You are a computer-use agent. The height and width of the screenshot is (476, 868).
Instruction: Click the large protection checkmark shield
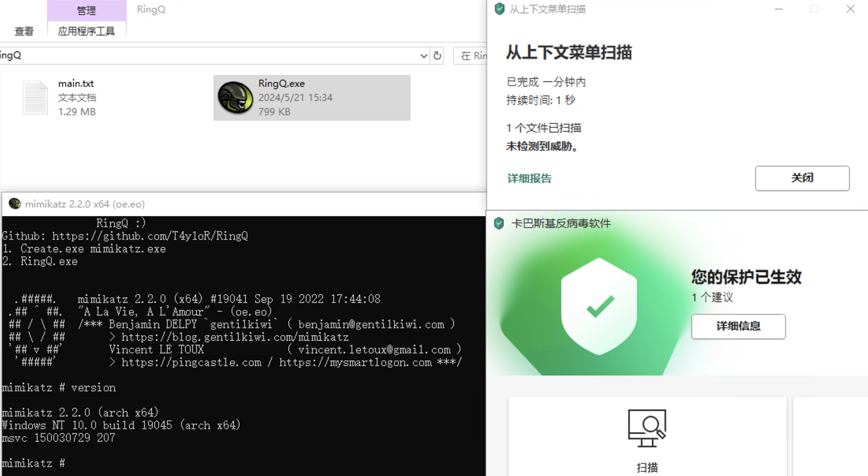[x=599, y=307]
